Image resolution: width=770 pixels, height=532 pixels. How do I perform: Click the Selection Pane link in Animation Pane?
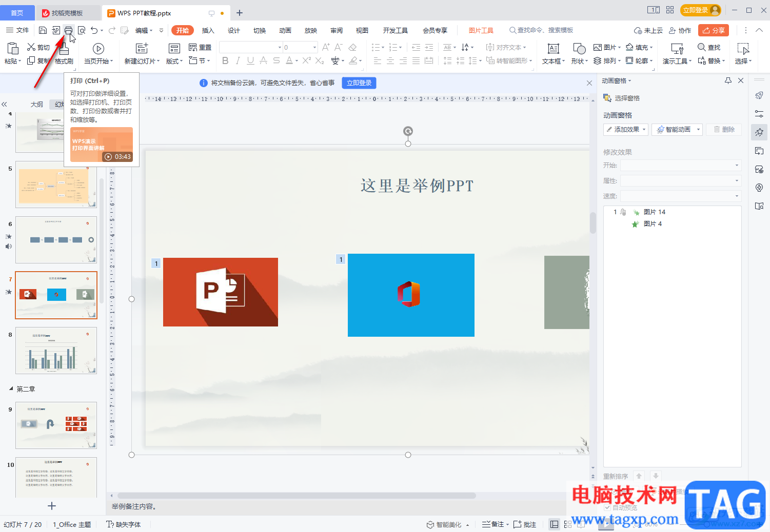point(622,98)
